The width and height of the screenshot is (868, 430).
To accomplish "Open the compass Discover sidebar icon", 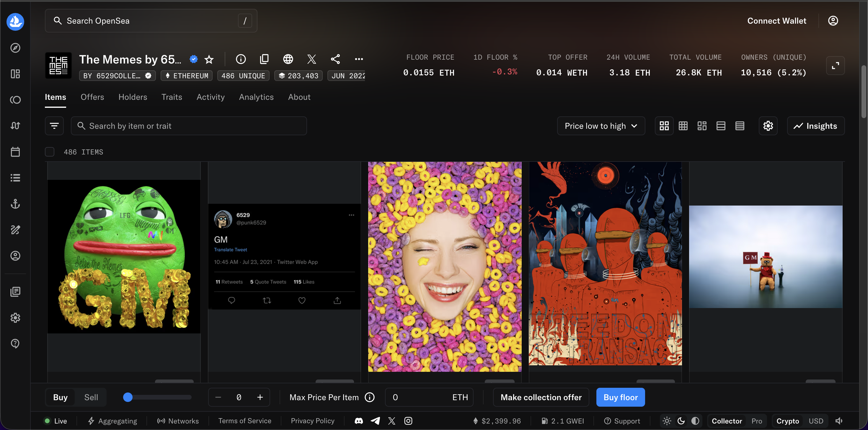I will (15, 48).
